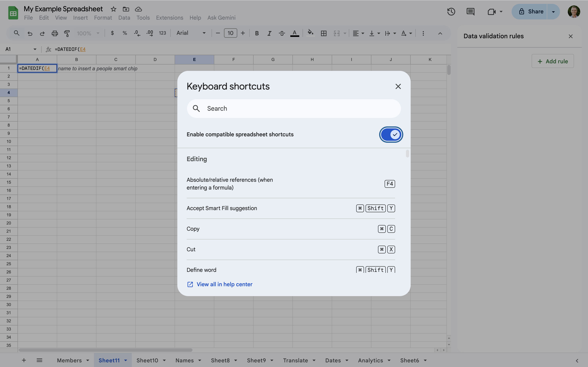Screen dimensions: 588x367
Task: Star My Example Spreadsheet
Action: 113,9
